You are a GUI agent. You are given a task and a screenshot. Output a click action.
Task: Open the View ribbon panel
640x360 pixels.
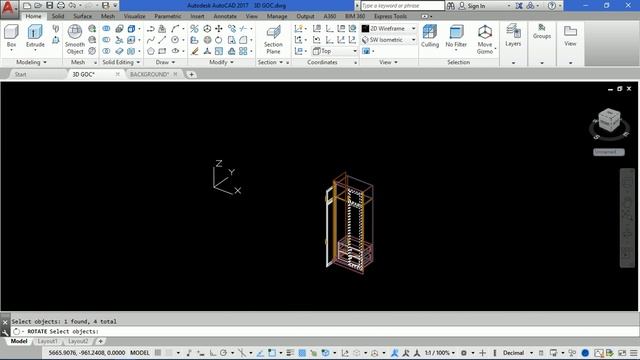tap(570, 35)
